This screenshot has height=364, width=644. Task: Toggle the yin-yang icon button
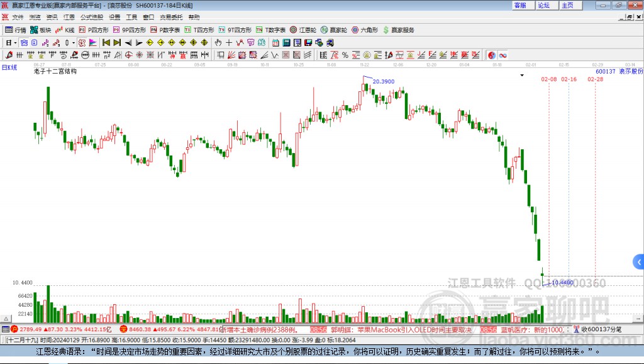(492, 55)
